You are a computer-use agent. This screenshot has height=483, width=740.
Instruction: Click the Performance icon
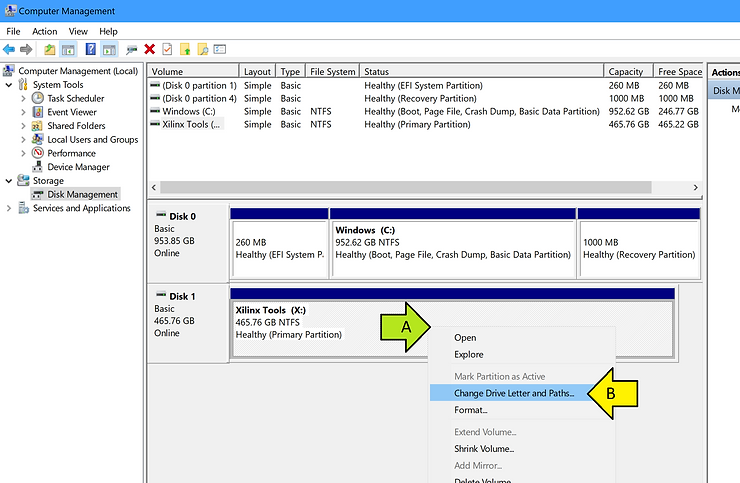(x=38, y=153)
